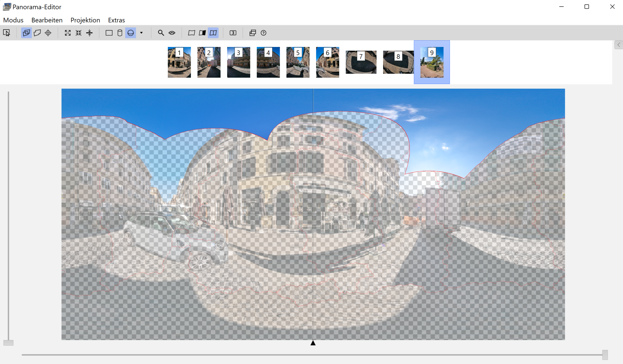Toggle the image number display button
Image resolution: width=623 pixels, height=364 pixels.
click(233, 33)
